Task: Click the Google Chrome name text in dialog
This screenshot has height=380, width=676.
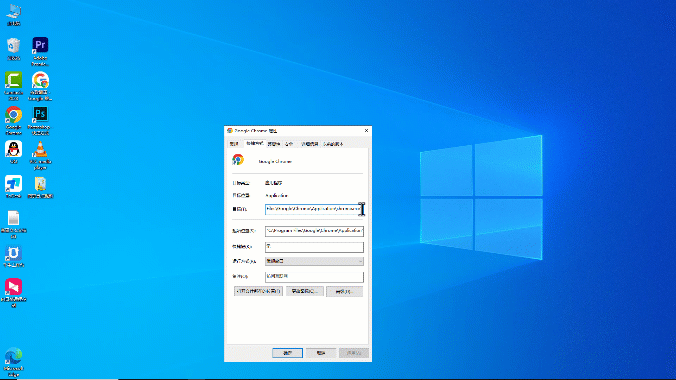Action: click(275, 161)
